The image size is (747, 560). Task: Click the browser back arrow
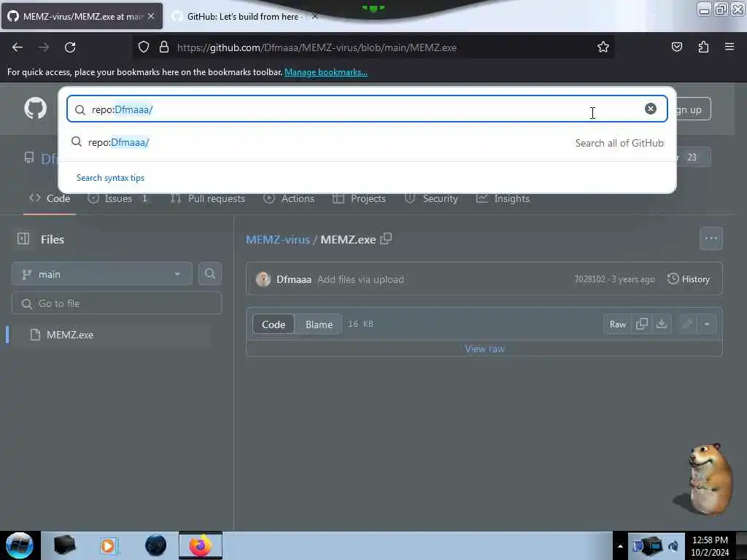coord(18,47)
